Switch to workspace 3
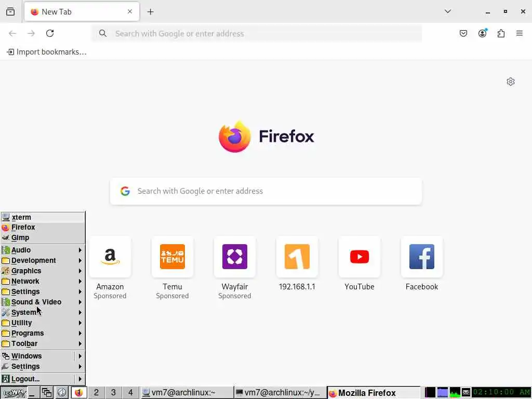Screen dimensions: 532x399 [113, 393]
